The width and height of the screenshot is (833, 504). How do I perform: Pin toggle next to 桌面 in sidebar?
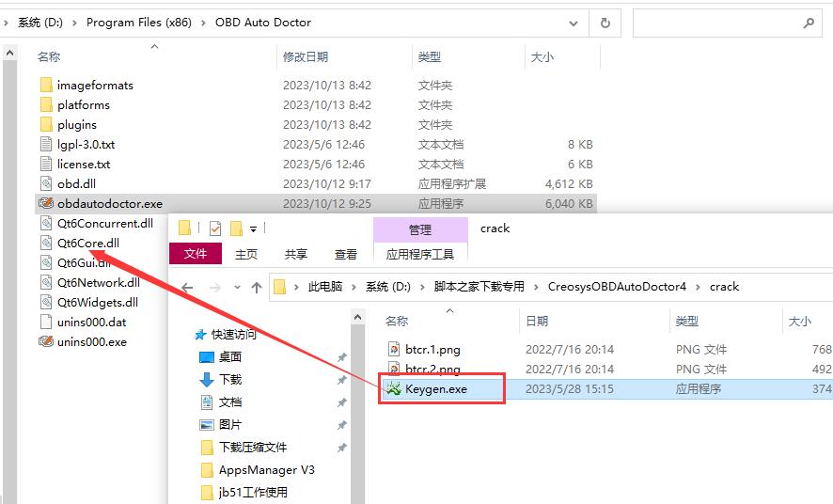(341, 357)
